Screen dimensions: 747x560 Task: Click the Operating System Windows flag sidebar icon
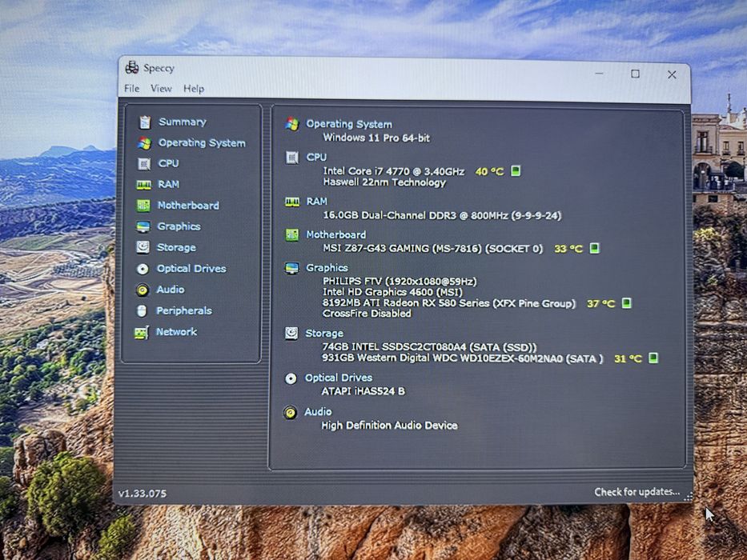coord(144,143)
